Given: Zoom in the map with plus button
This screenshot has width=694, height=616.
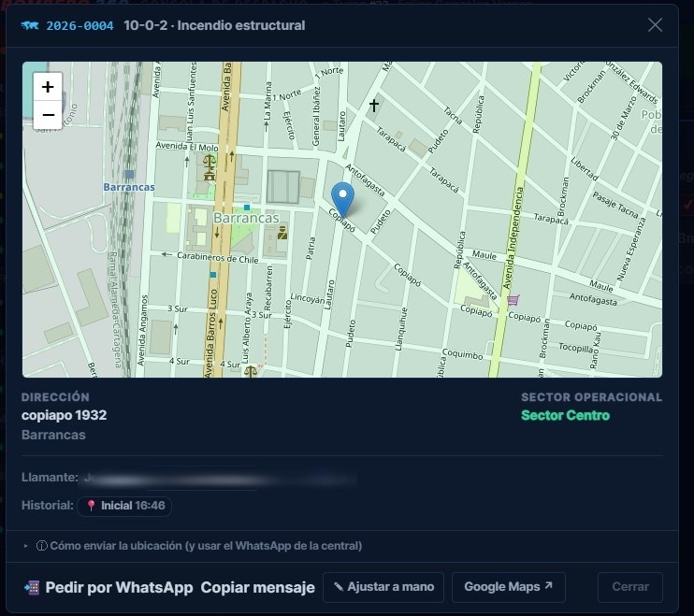Looking at the screenshot, I should point(48,87).
